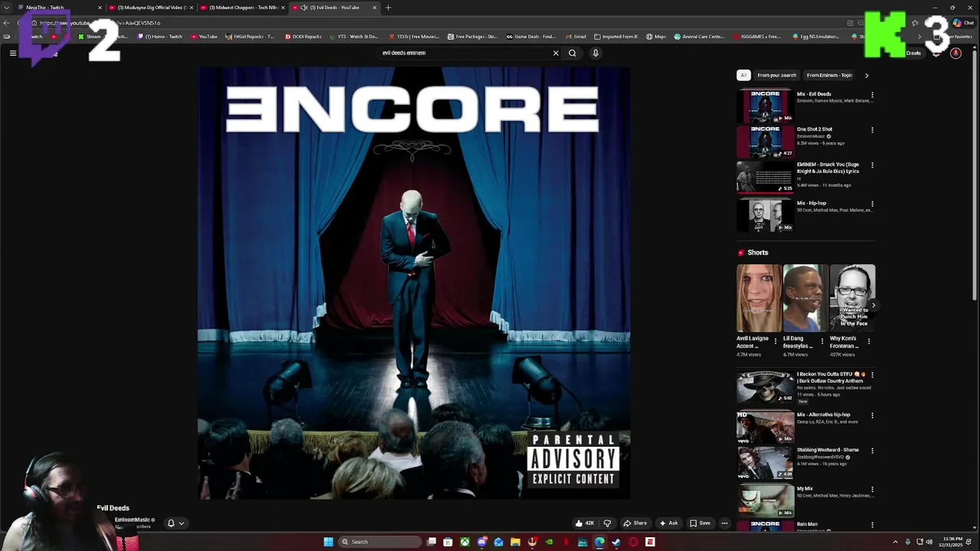Open options for Avril Lavigne short
The width and height of the screenshot is (980, 551).
(776, 341)
